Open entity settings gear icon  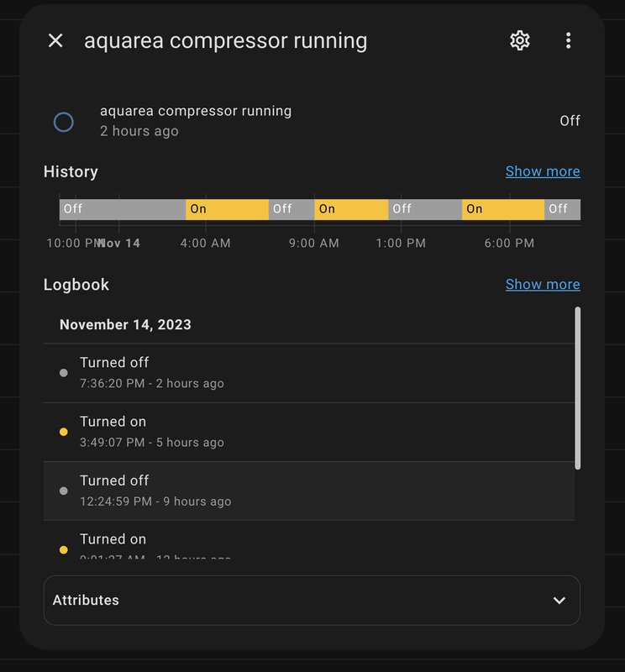(x=520, y=40)
